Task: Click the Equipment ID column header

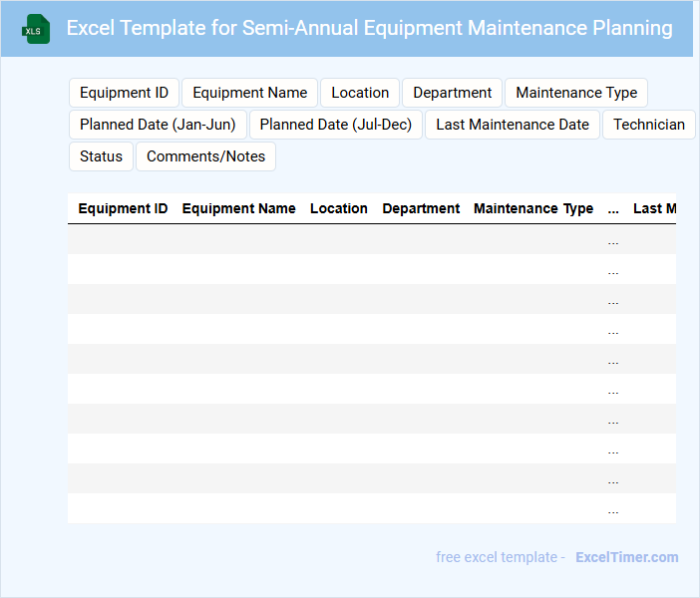Action: [123, 208]
